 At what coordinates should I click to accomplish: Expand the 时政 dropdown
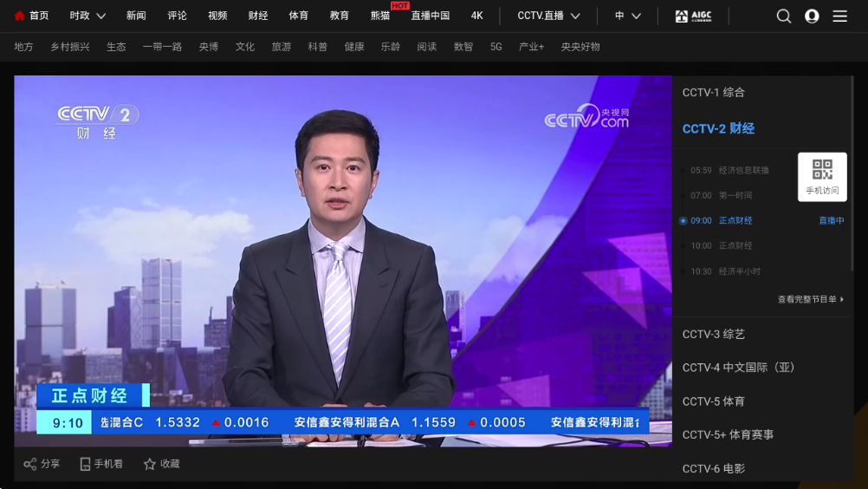[x=87, y=16]
